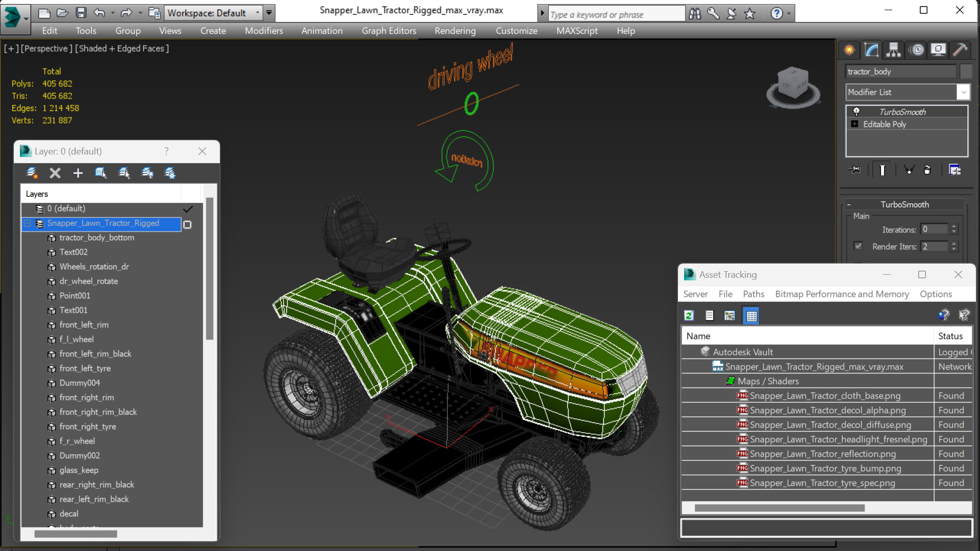Image resolution: width=980 pixels, height=551 pixels.
Task: Click Create New Layer icon in Layer dialog
Action: (32, 173)
